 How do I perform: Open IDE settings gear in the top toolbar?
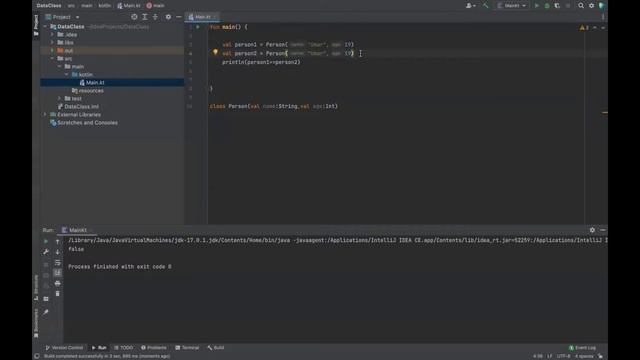[x=591, y=6]
